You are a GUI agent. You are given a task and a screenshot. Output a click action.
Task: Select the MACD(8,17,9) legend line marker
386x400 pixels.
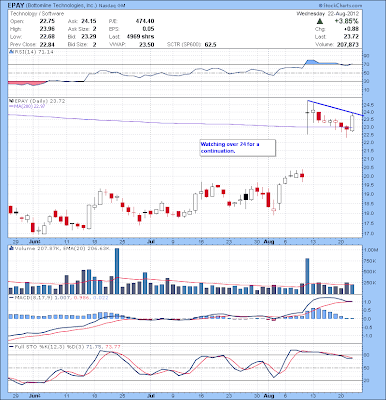[11, 298]
